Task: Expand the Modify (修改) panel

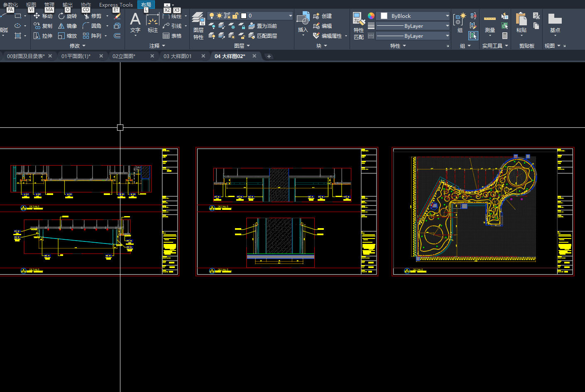Action: point(77,46)
